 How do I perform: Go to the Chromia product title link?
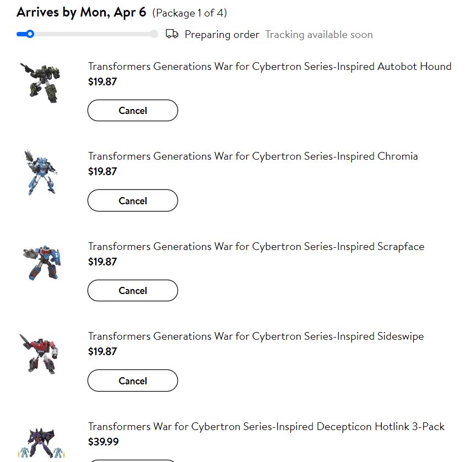(253, 156)
